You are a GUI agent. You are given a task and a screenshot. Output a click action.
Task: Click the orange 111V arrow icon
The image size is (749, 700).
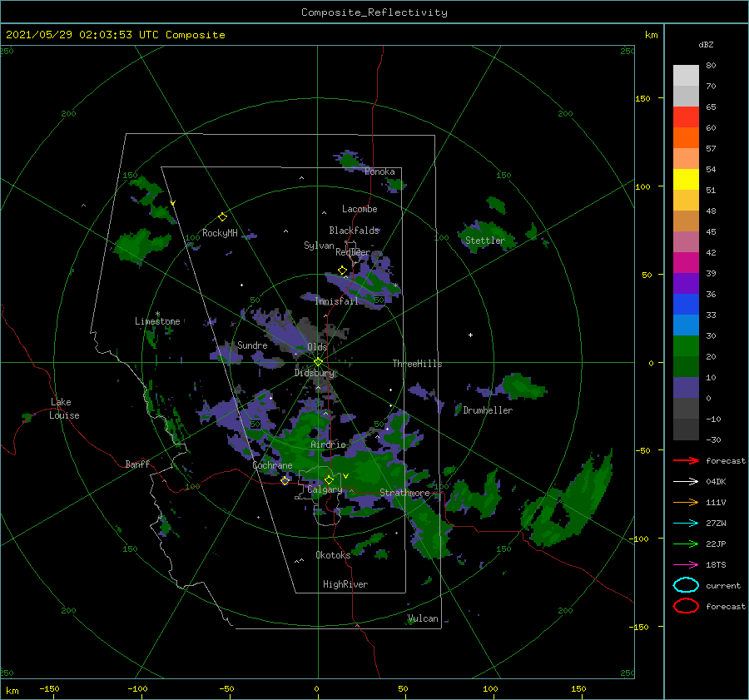686,502
